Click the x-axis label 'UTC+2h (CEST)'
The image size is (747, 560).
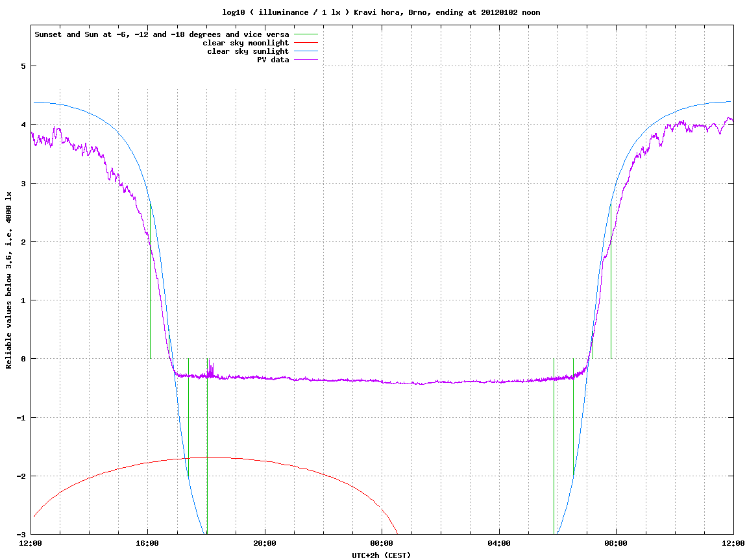(381, 555)
